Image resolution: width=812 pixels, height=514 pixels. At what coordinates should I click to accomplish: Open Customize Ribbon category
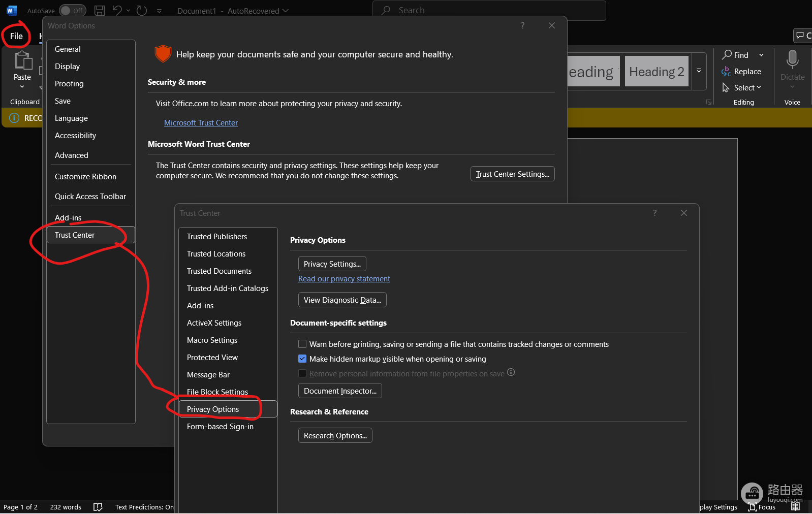click(x=91, y=177)
